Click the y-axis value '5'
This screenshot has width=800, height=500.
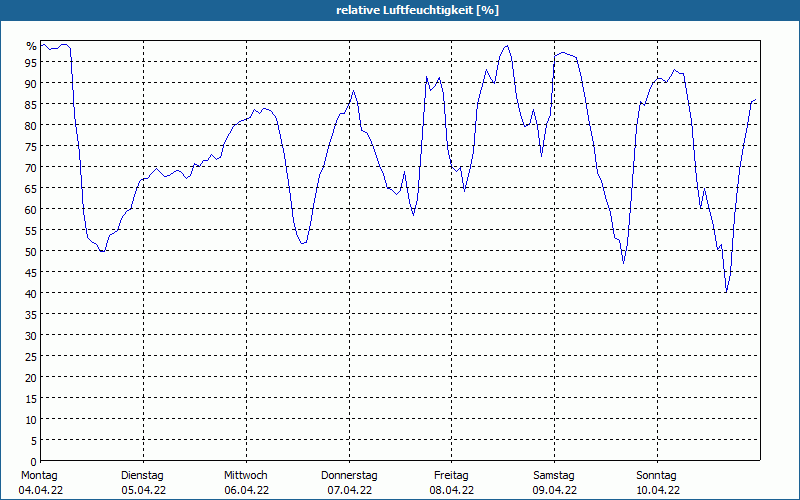[34, 441]
